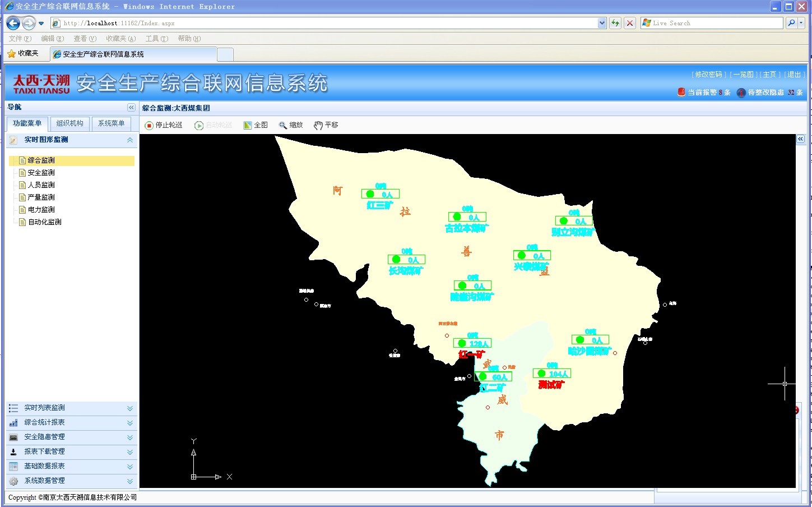Click the 停止轮巡 stop patrol icon

pyautogui.click(x=149, y=126)
